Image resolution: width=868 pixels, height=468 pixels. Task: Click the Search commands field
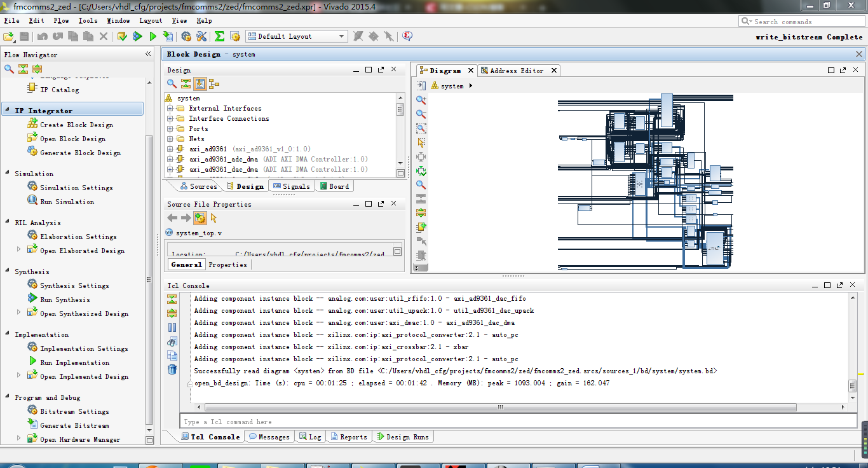pyautogui.click(x=801, y=22)
